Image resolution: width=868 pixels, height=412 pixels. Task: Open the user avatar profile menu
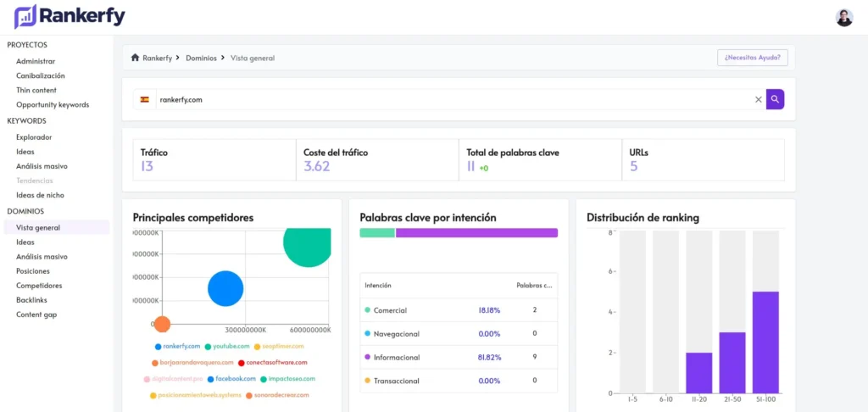pyautogui.click(x=844, y=18)
